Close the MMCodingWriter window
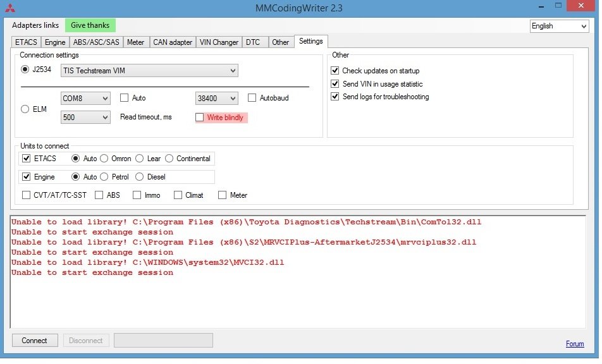 [x=581, y=6]
